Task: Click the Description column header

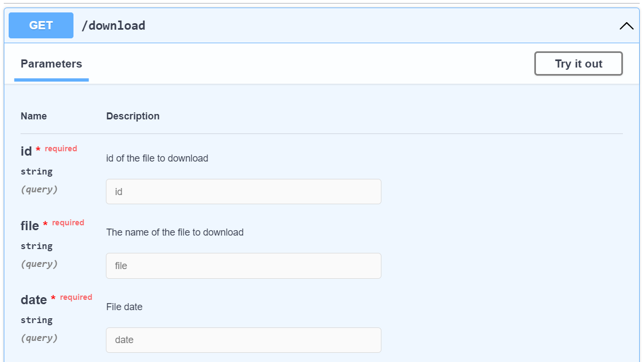Action: coord(133,116)
